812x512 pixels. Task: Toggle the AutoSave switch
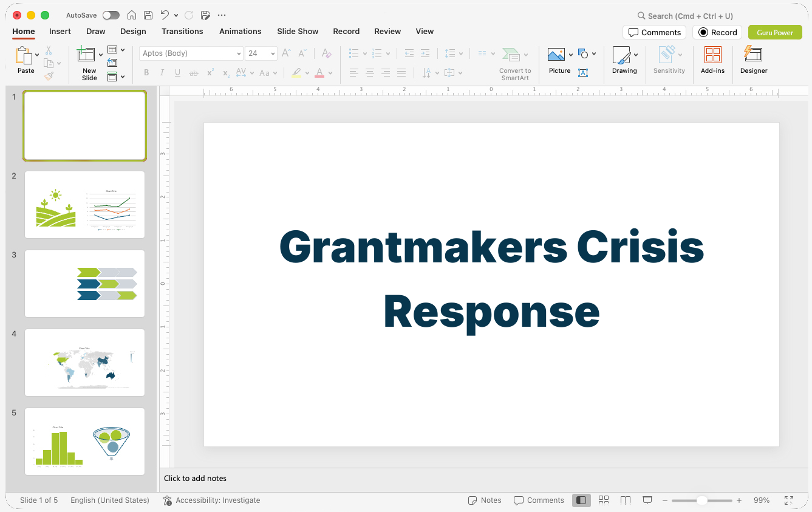tap(111, 15)
